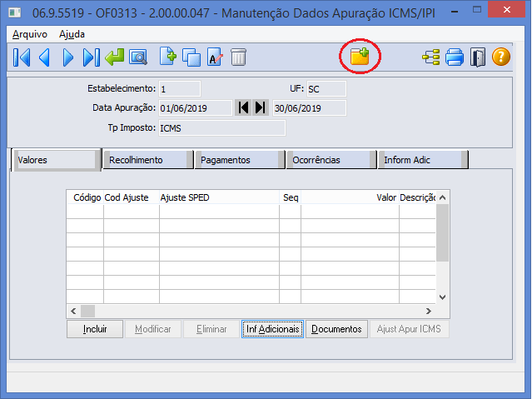
Task: Click the Código column header
Action: pos(85,197)
